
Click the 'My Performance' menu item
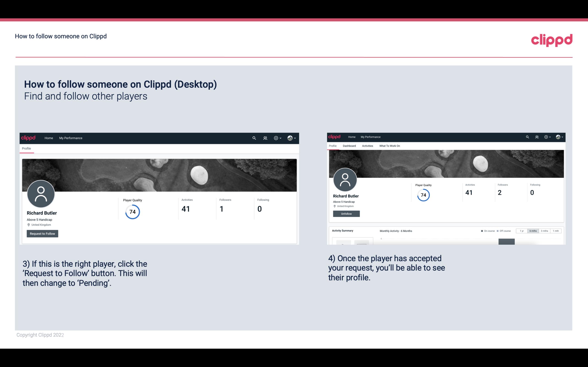point(70,138)
